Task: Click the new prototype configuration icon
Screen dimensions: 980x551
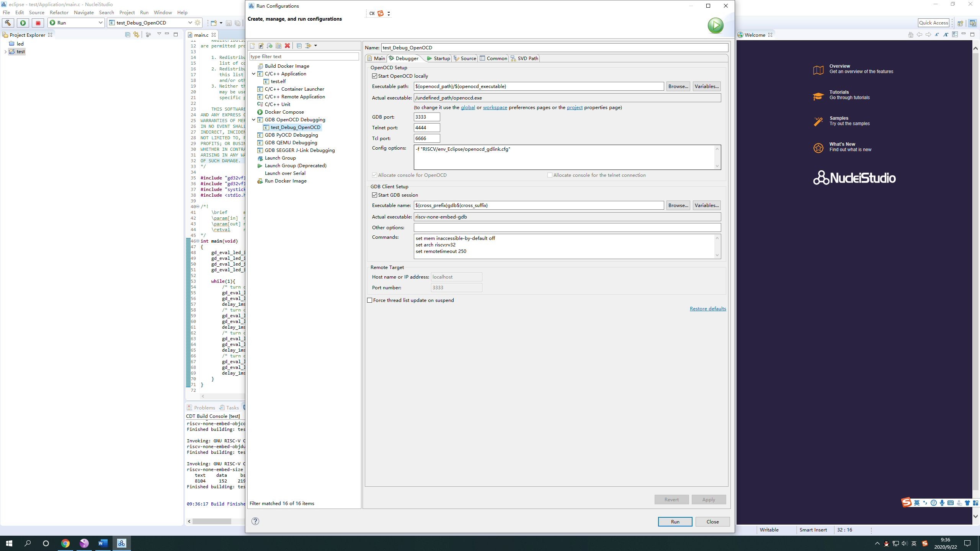Action: 261,46
